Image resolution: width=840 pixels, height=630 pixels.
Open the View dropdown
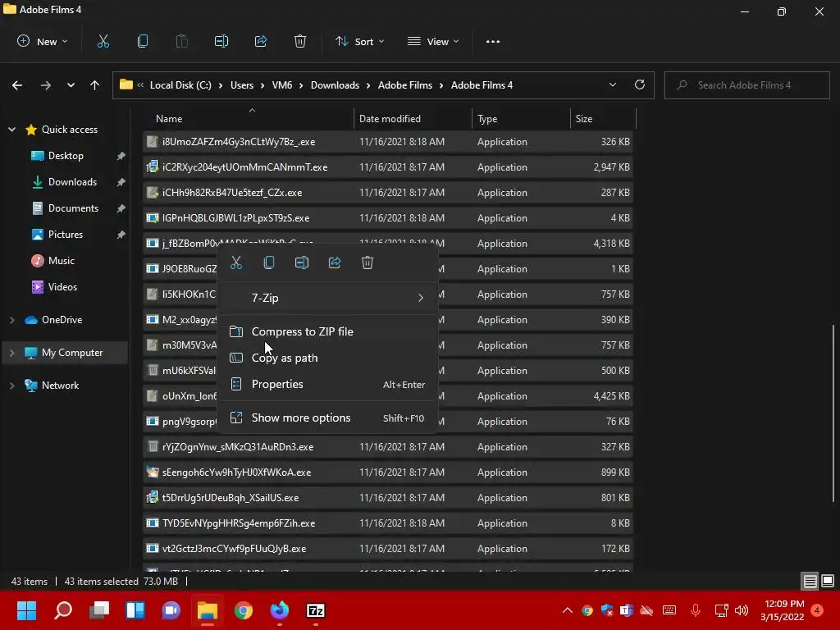click(x=433, y=41)
